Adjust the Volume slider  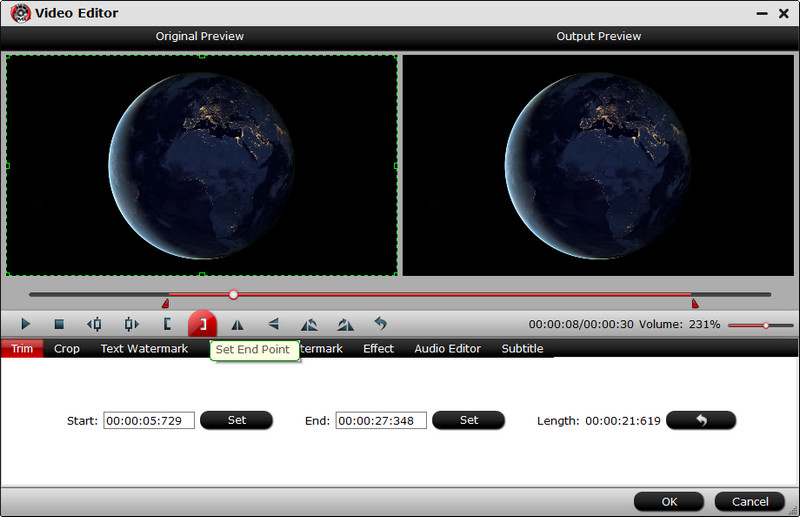point(765,325)
